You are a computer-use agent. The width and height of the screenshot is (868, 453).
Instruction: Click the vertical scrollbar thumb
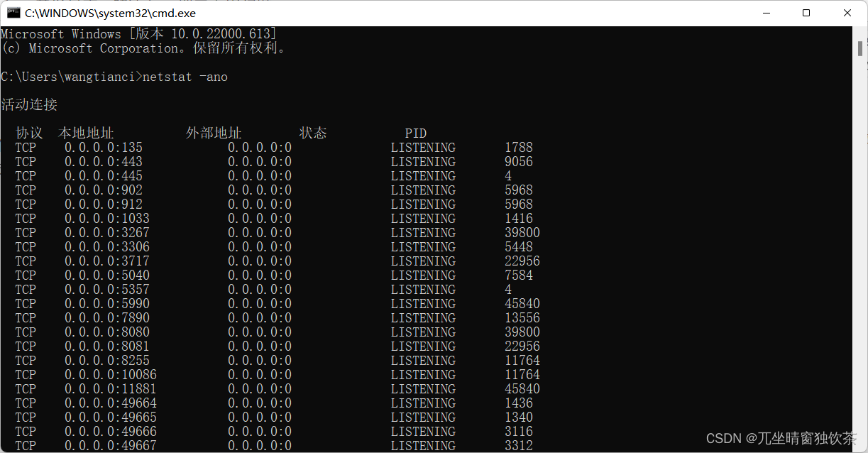click(860, 49)
